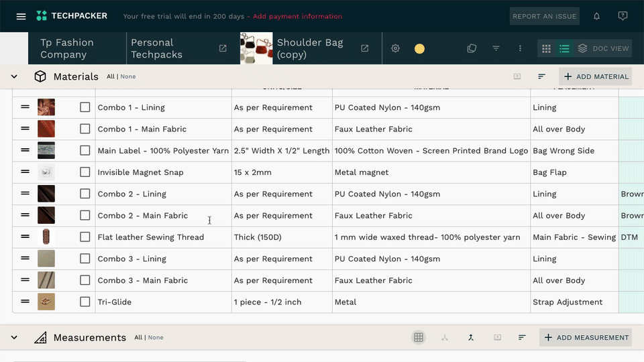This screenshot has width=644, height=362.
Task: Click the Measurements ruler triangle icon
Action: tap(40, 337)
